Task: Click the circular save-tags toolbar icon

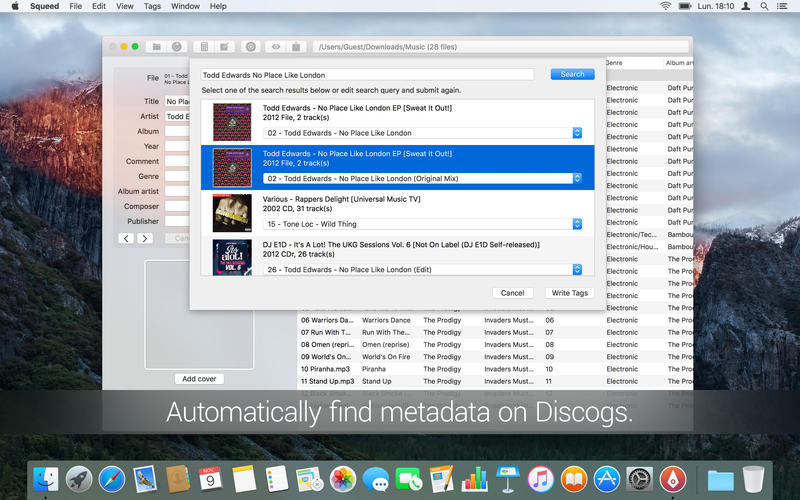Action: tap(177, 46)
